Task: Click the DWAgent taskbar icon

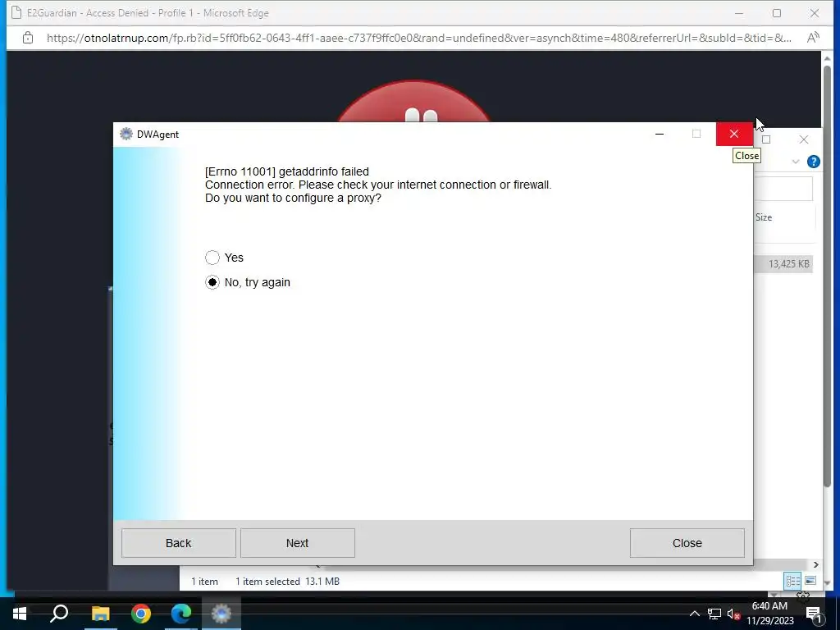Action: pos(221,614)
